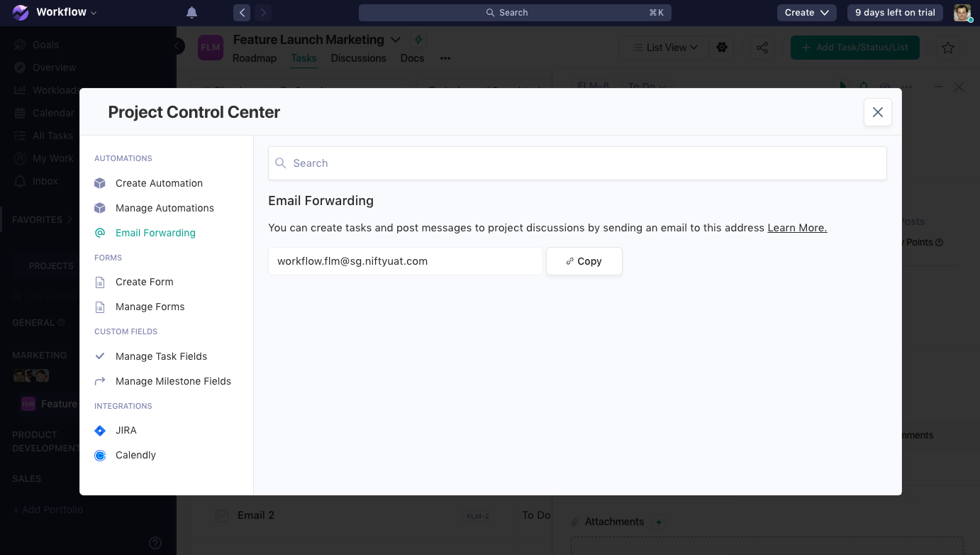Image resolution: width=980 pixels, height=555 pixels.
Task: Open Inbox in the left sidebar
Action: coord(45,181)
